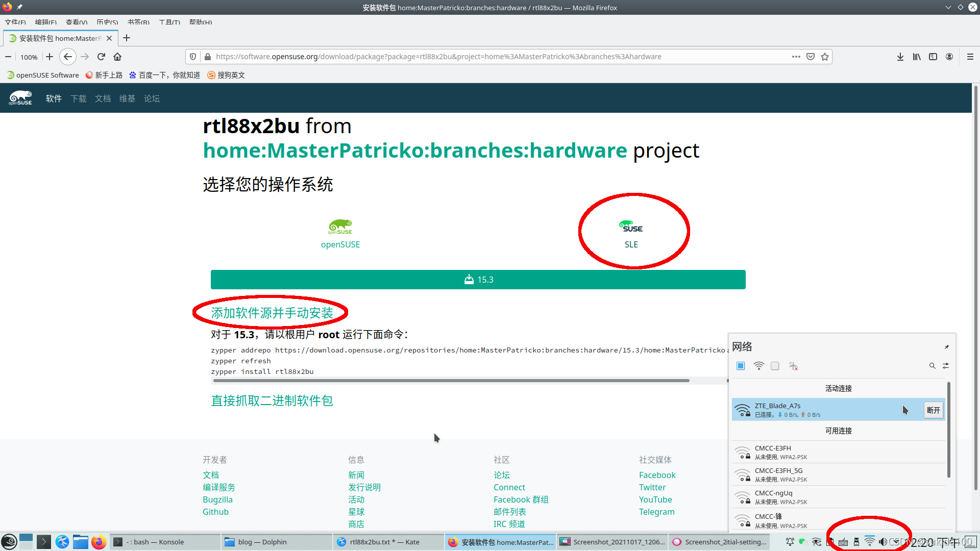Click the 网络 panel list scrollbar
Image resolution: width=980 pixels, height=551 pixels.
949,430
